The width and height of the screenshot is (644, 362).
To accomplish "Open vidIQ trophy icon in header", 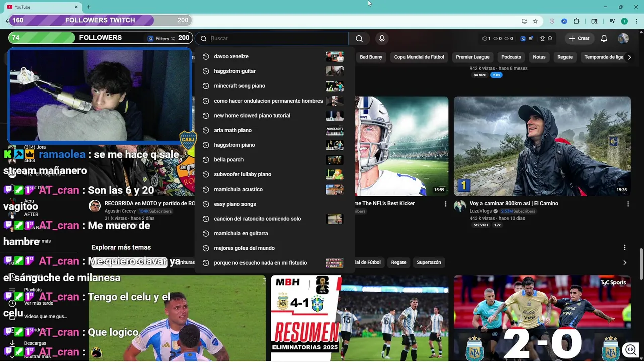I will 542,38.
